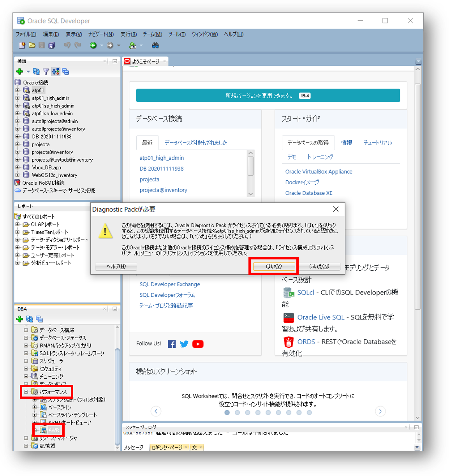
Task: Click the binoculars find icon in toolbar
Action: pyautogui.click(x=155, y=46)
